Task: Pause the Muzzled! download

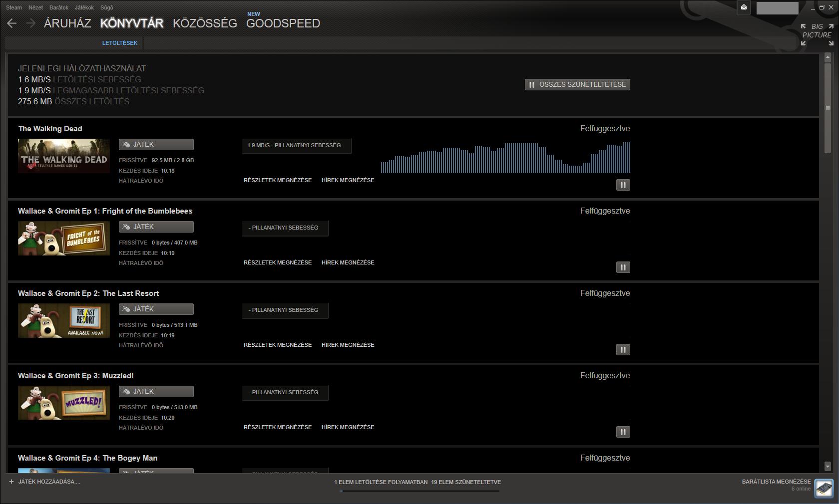Action: [x=623, y=432]
